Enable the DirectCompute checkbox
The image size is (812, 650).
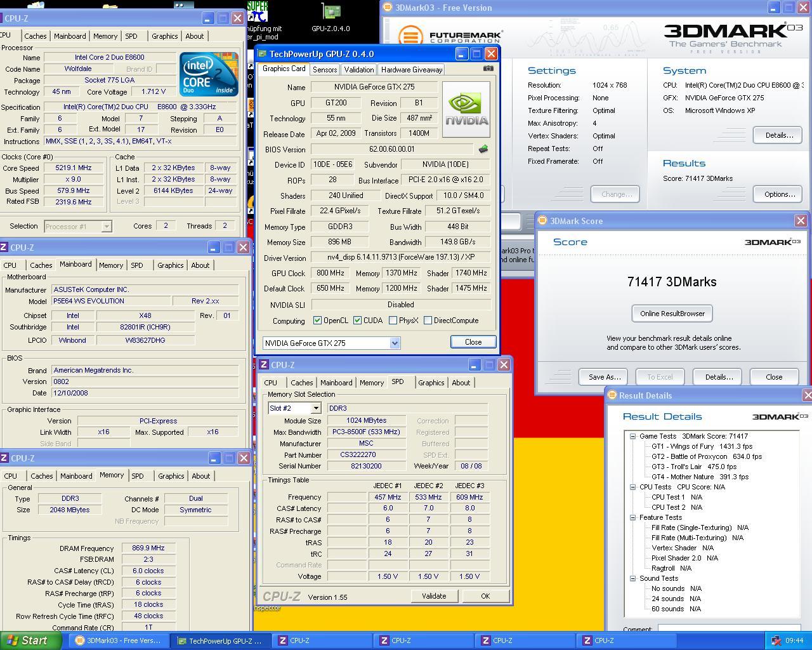click(428, 321)
